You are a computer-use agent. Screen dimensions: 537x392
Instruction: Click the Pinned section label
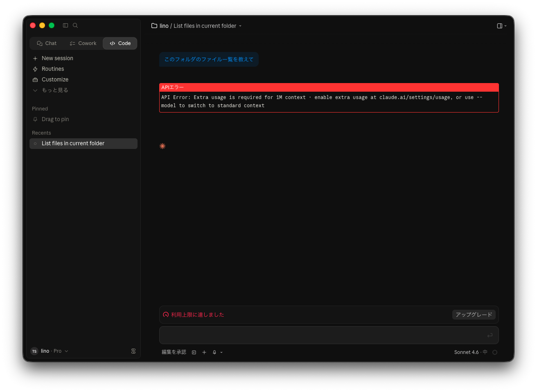40,109
